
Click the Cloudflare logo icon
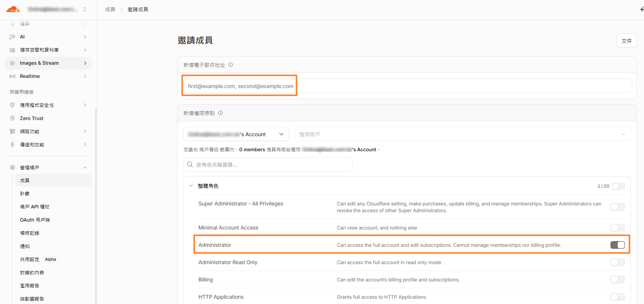pos(13,9)
